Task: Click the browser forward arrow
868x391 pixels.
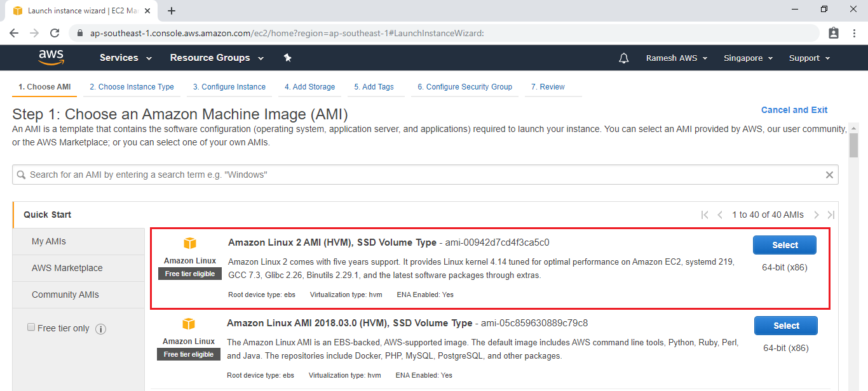Action: (34, 33)
